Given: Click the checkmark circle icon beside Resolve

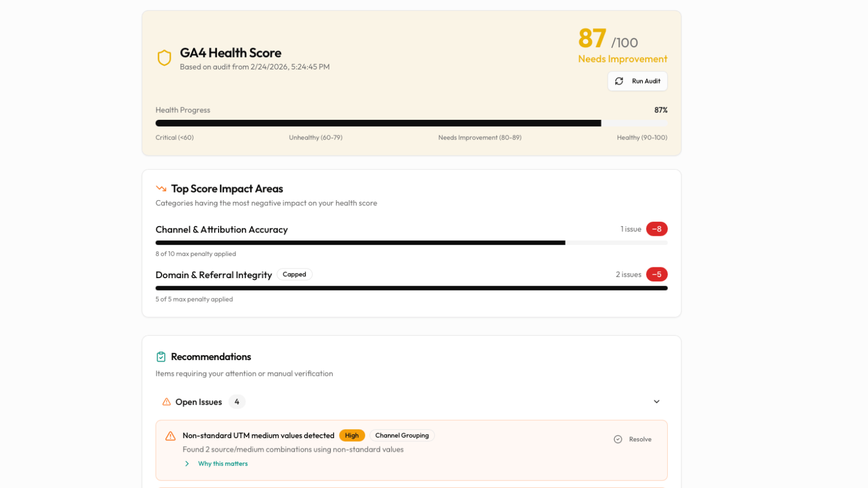Looking at the screenshot, I should (618, 439).
